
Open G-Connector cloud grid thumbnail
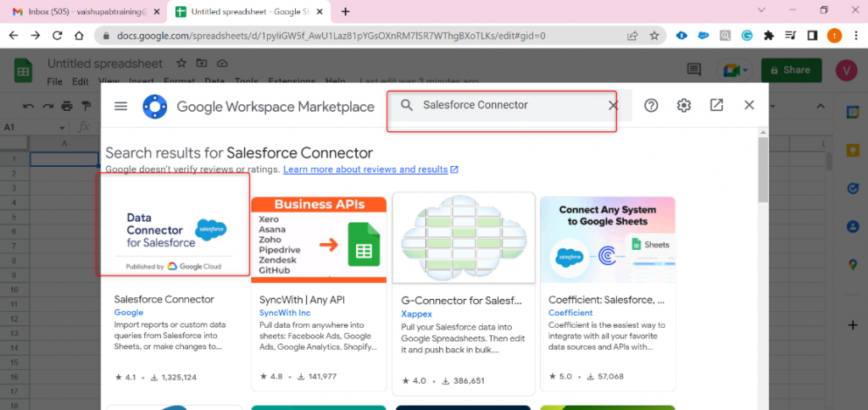pos(464,238)
